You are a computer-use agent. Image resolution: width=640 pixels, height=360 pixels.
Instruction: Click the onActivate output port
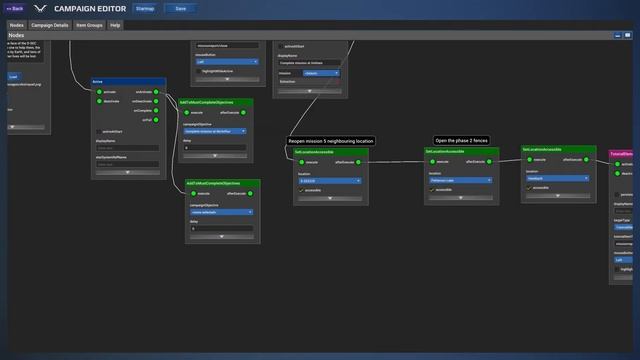tap(156, 92)
